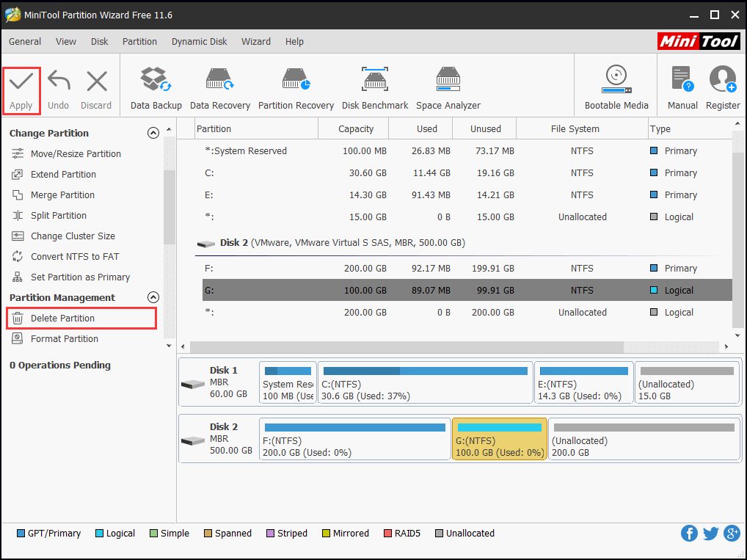Click Delete Partition in the sidebar
Screen dimensions: 747x560
tap(81, 319)
